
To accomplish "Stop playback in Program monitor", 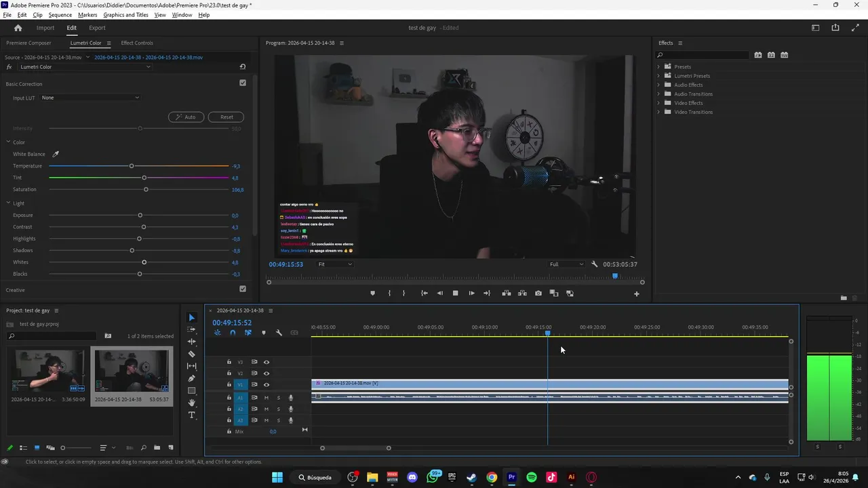I will point(455,293).
